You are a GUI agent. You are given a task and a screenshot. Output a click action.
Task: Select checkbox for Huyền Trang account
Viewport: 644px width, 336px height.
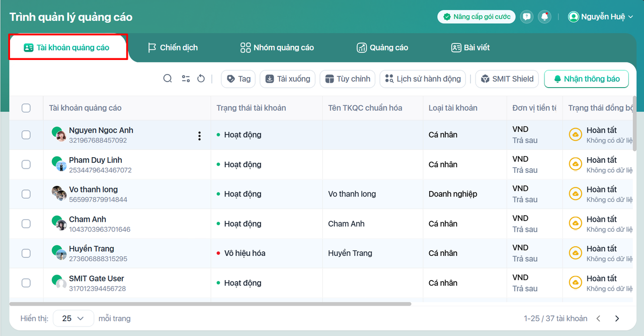26,253
